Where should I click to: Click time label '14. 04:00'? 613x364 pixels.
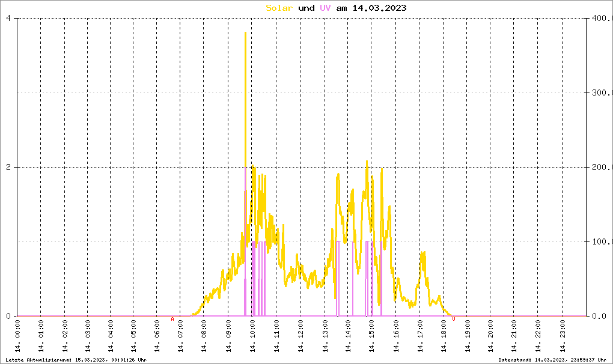[x=111, y=336]
